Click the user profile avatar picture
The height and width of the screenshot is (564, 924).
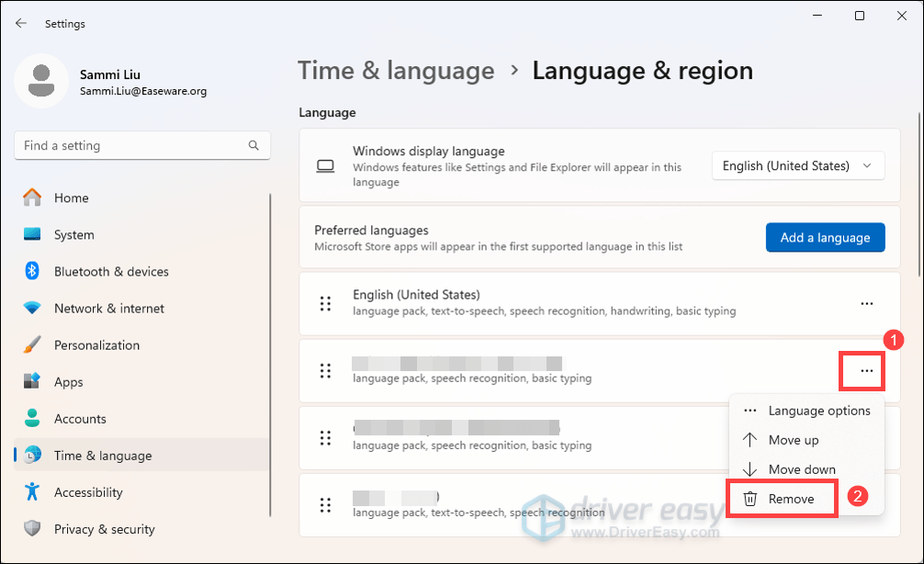click(x=40, y=81)
